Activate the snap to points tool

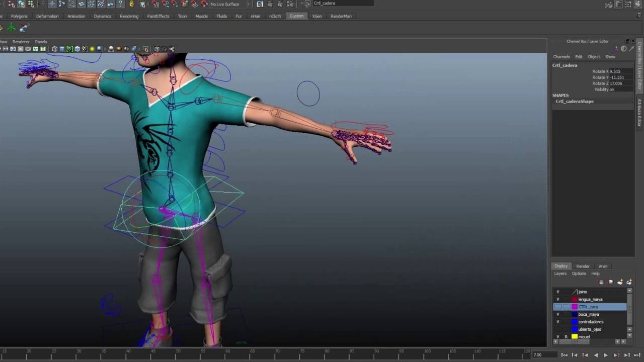(173, 4)
